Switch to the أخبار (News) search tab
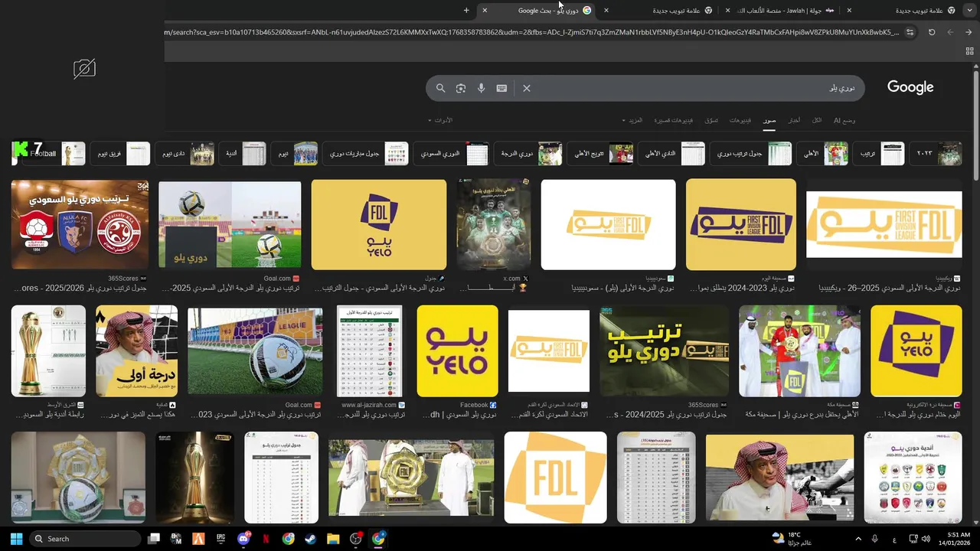This screenshot has width=980, height=551. click(x=795, y=120)
